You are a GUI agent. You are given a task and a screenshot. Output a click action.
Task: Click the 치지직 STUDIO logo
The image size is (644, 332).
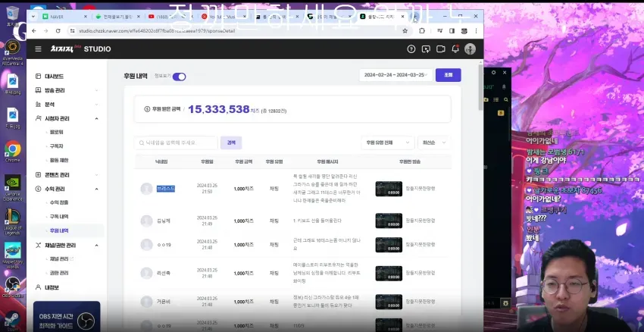point(80,49)
